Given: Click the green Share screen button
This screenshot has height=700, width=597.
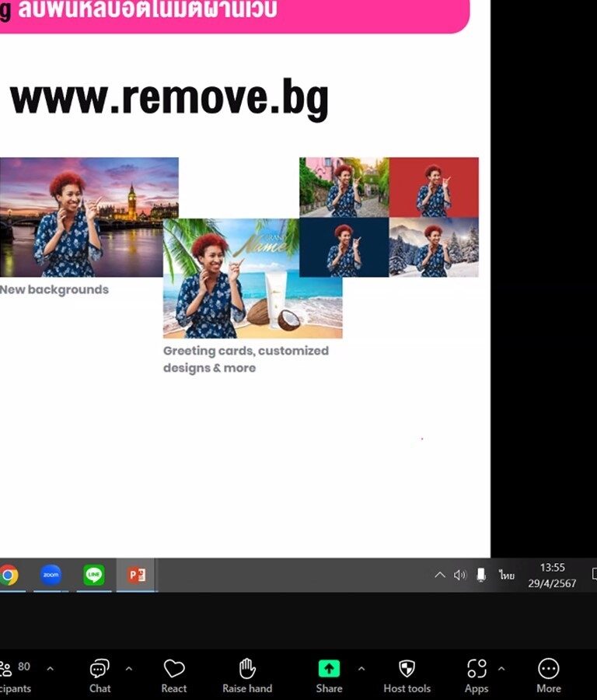Looking at the screenshot, I should click(x=330, y=677).
